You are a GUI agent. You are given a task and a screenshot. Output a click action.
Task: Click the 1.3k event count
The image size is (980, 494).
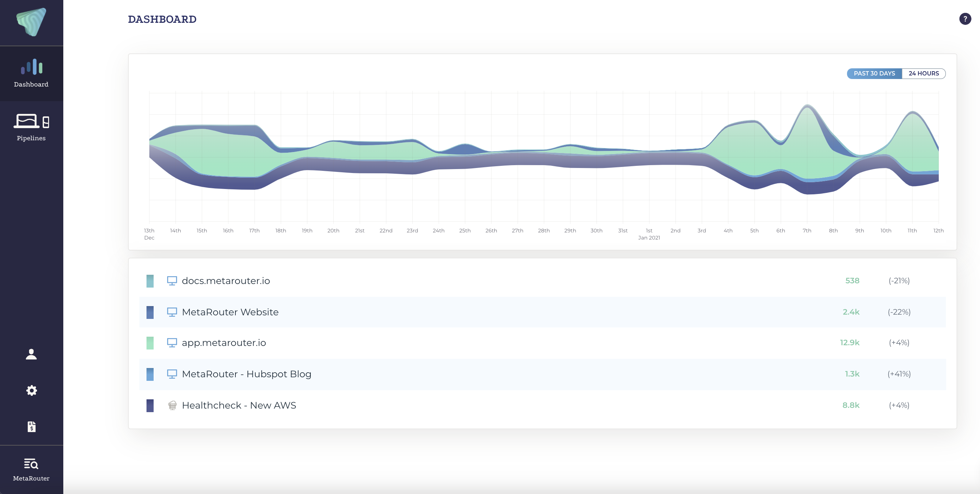[852, 374]
